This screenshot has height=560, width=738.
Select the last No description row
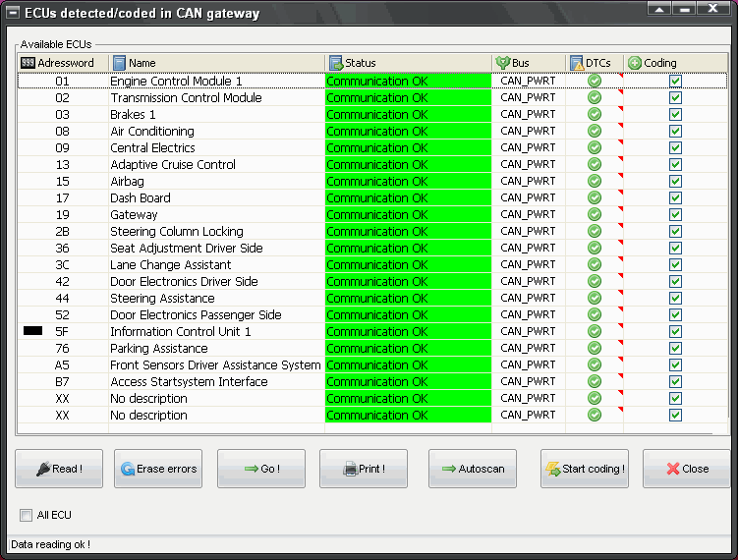(372, 415)
